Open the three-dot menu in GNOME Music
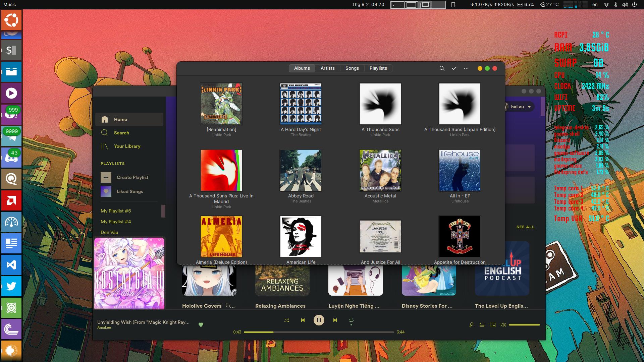This screenshot has width=644, height=362. [x=466, y=68]
